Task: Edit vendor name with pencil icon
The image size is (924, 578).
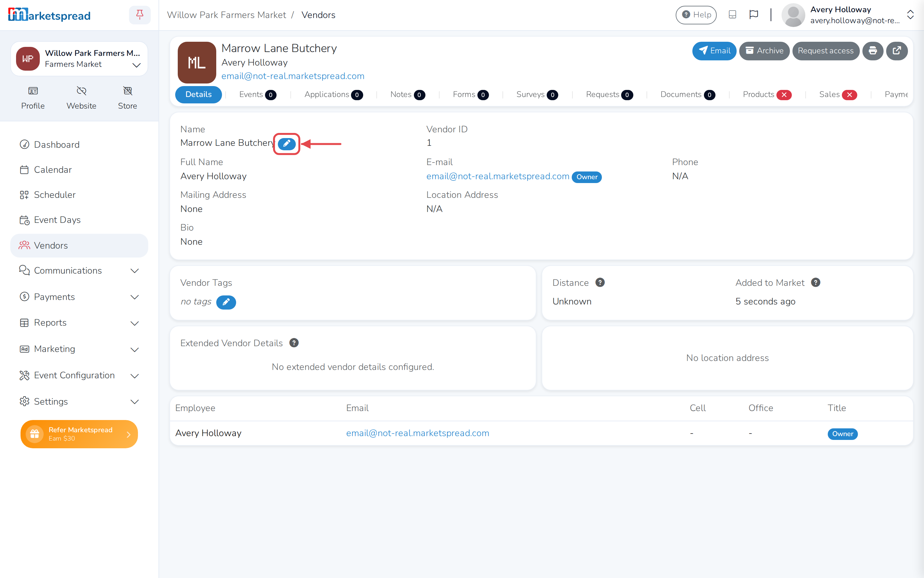Action: click(x=287, y=144)
